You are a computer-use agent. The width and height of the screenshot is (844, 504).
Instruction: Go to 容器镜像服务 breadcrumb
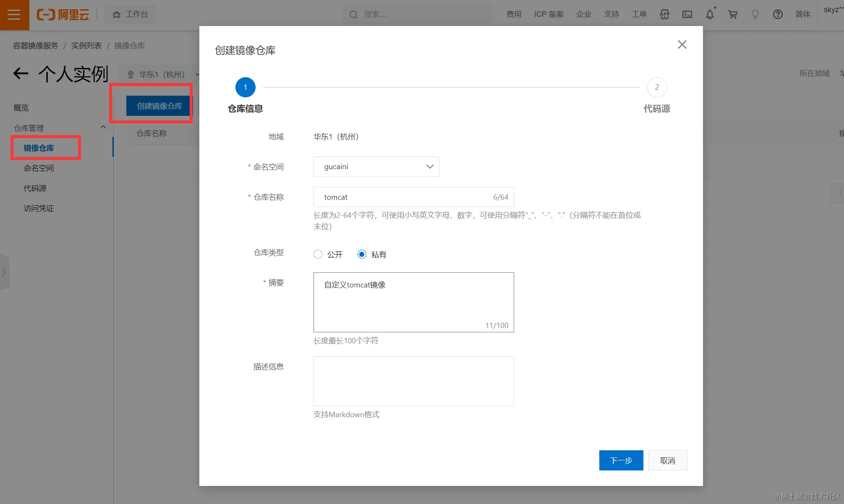(x=36, y=45)
